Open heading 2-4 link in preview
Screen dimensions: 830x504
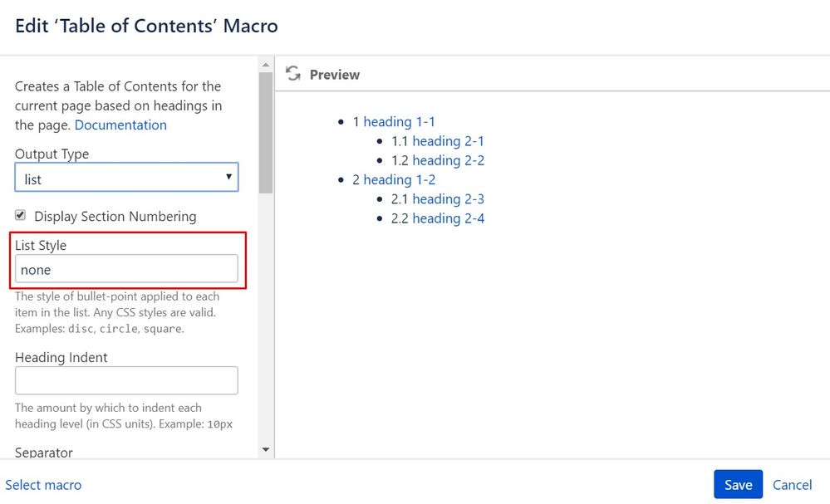[449, 218]
